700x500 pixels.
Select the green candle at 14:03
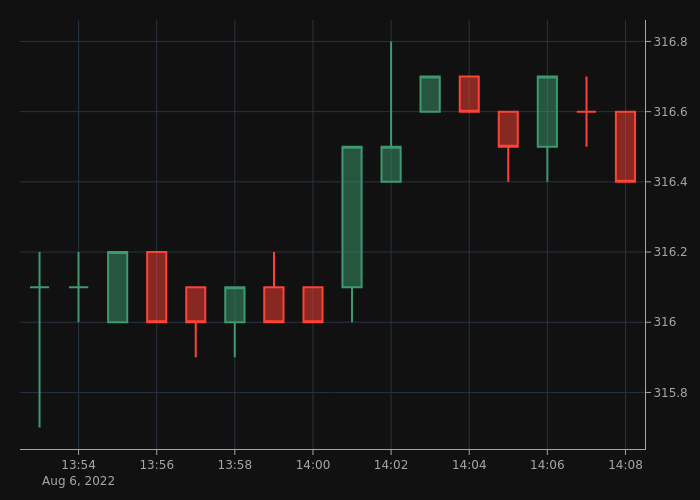(x=430, y=94)
